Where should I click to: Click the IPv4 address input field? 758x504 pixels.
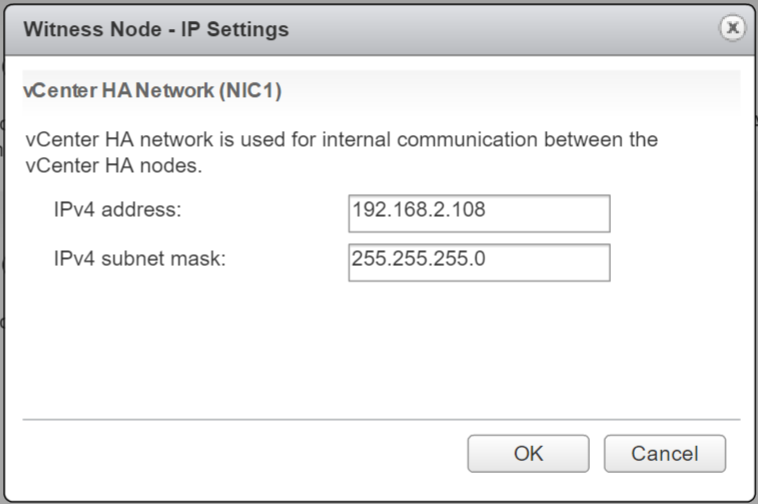pos(479,214)
